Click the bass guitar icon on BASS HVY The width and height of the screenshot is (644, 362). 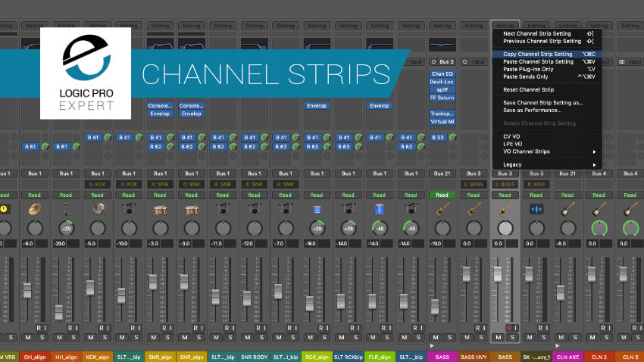474,209
